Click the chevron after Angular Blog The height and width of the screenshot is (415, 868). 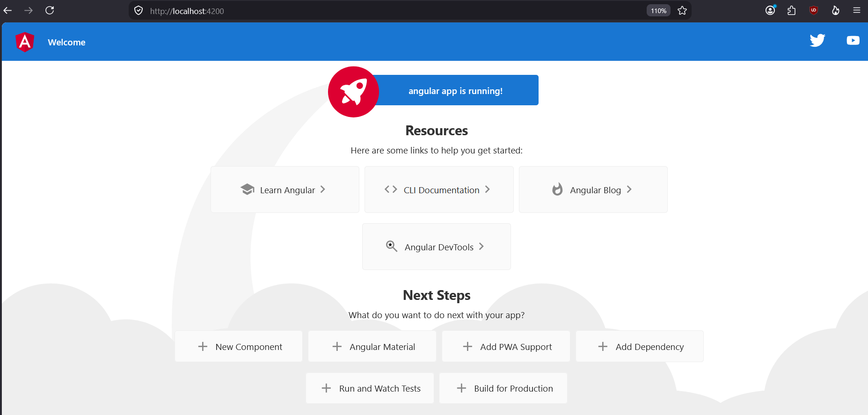pyautogui.click(x=629, y=189)
